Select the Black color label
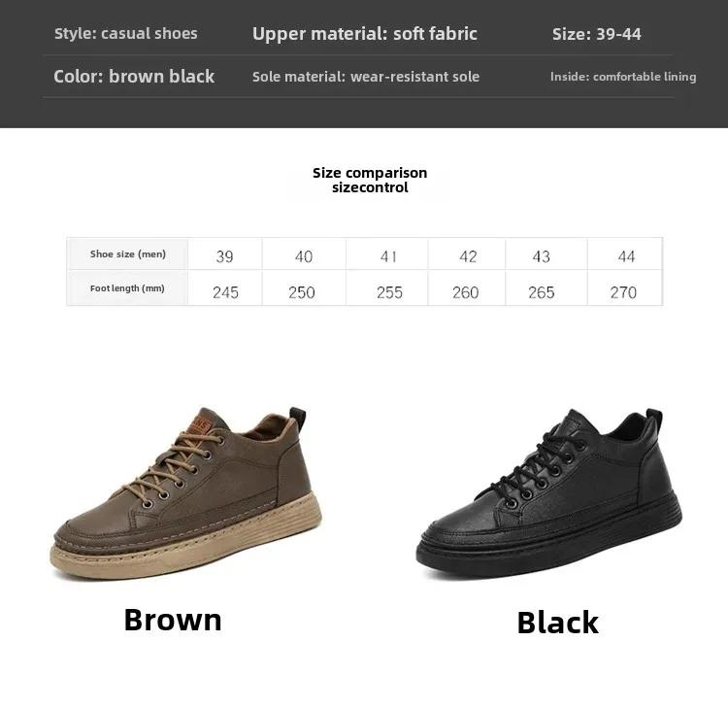The height and width of the screenshot is (709, 728). (x=557, y=623)
